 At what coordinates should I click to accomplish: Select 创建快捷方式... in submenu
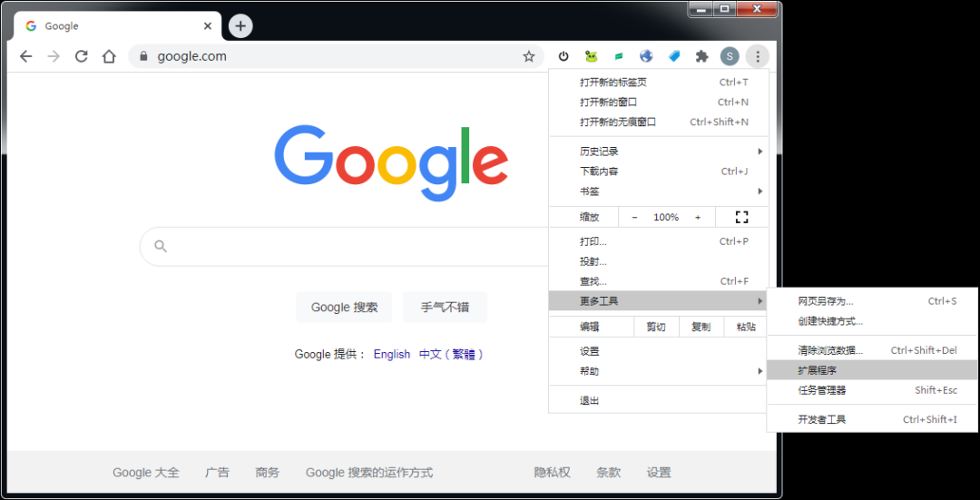pyautogui.click(x=873, y=321)
